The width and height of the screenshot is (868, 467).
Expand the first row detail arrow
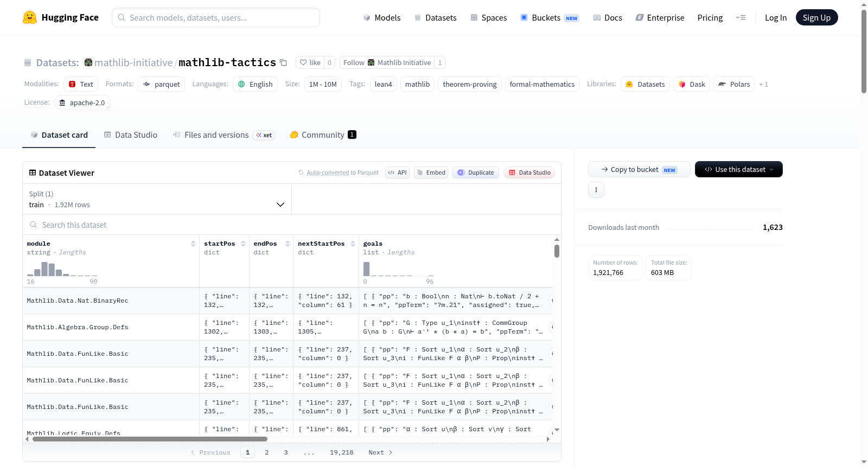point(552,300)
